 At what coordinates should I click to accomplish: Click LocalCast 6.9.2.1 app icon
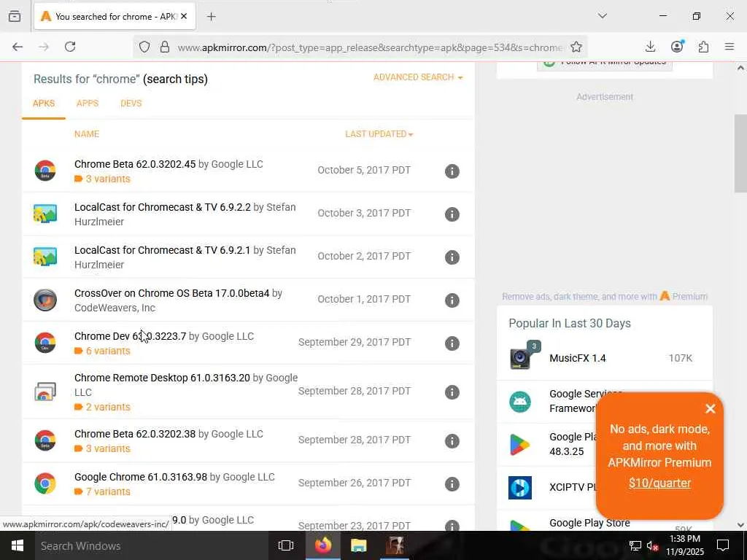[45, 257]
